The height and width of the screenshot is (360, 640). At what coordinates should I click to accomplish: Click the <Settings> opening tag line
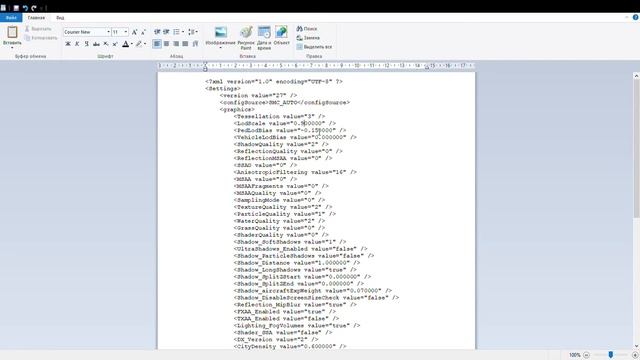[223, 89]
